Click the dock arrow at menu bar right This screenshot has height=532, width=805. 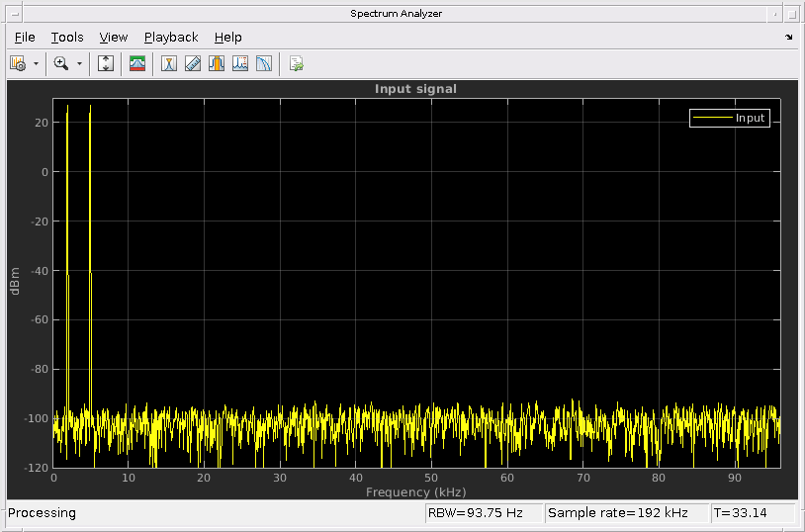point(789,37)
